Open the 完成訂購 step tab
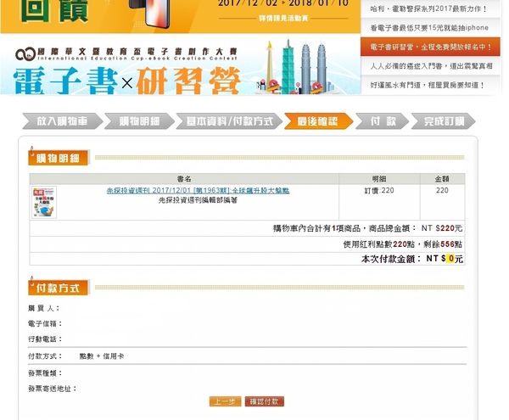509x420 pixels. click(x=444, y=121)
